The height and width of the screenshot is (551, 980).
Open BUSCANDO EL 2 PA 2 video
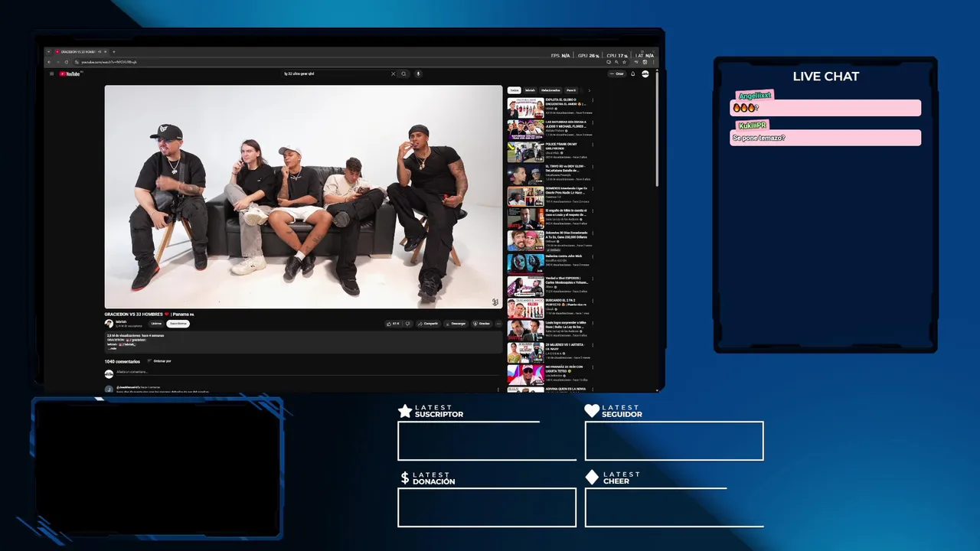point(525,308)
